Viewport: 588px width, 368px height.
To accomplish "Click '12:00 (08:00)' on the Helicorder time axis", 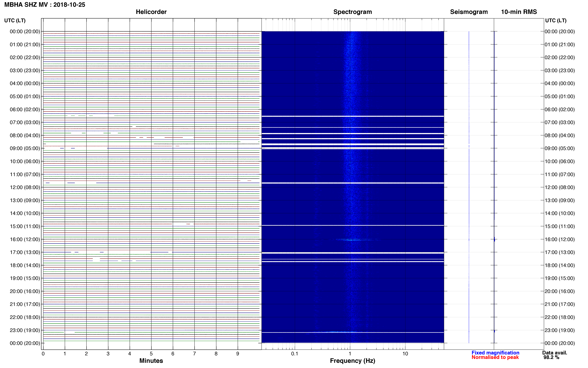I will pyautogui.click(x=25, y=187).
